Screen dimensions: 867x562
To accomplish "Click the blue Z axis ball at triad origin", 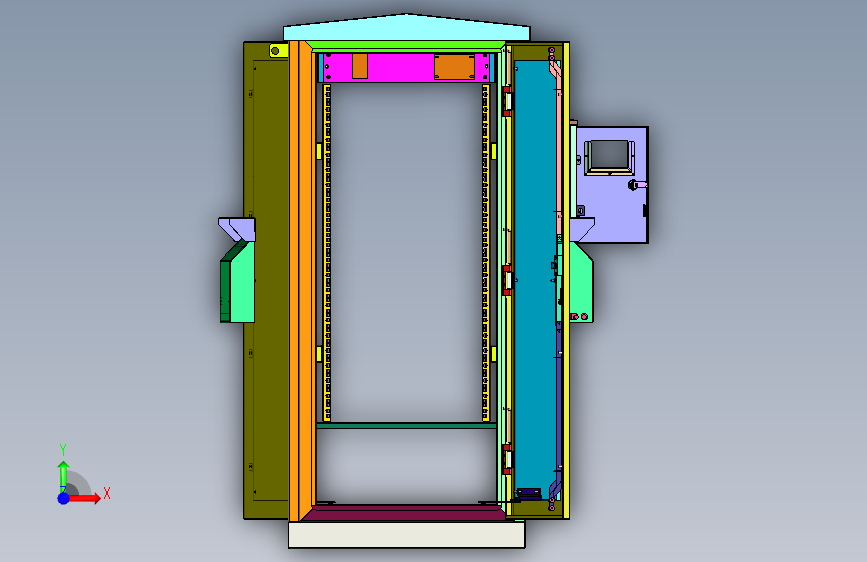I will click(64, 498).
